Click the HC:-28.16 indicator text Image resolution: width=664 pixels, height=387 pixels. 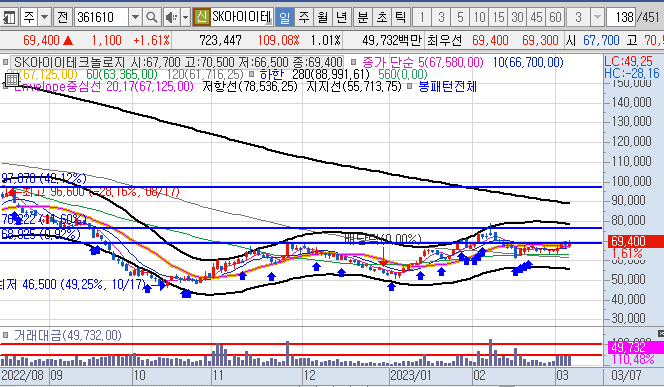click(x=632, y=73)
